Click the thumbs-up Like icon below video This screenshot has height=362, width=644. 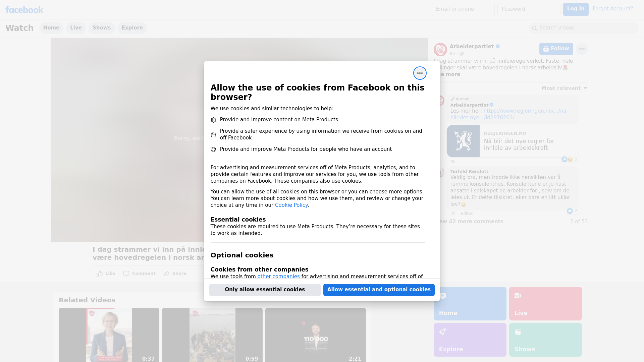(x=100, y=274)
